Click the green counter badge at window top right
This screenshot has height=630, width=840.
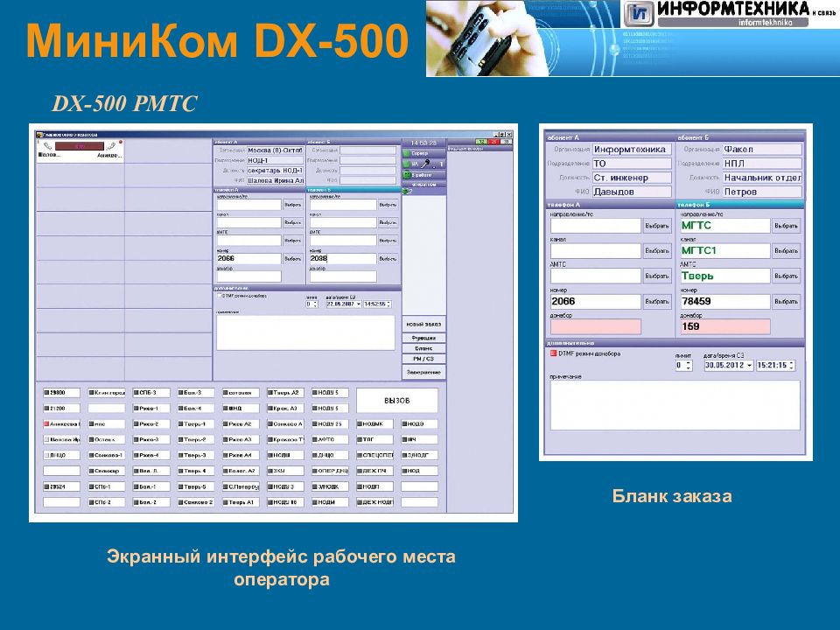point(481,142)
